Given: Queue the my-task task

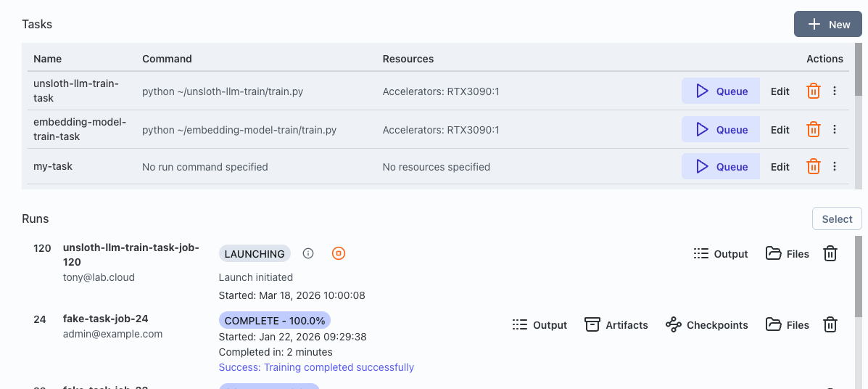Looking at the screenshot, I should [721, 167].
